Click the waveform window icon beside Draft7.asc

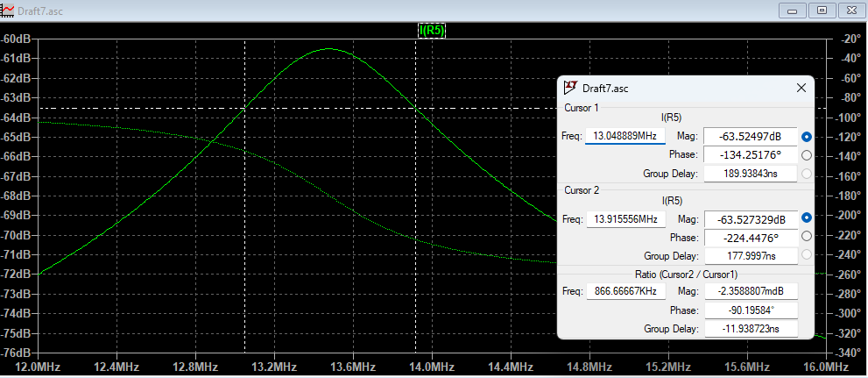pyautogui.click(x=8, y=10)
